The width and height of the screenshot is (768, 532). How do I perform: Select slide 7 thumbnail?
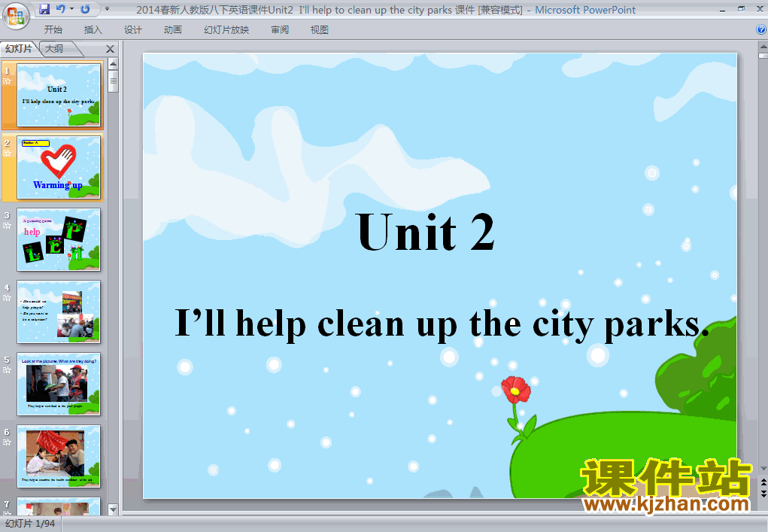tap(59, 506)
